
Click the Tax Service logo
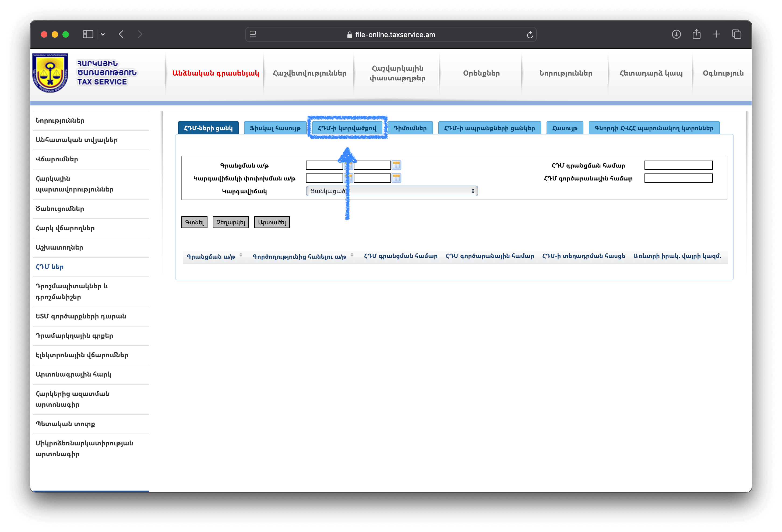pos(51,73)
